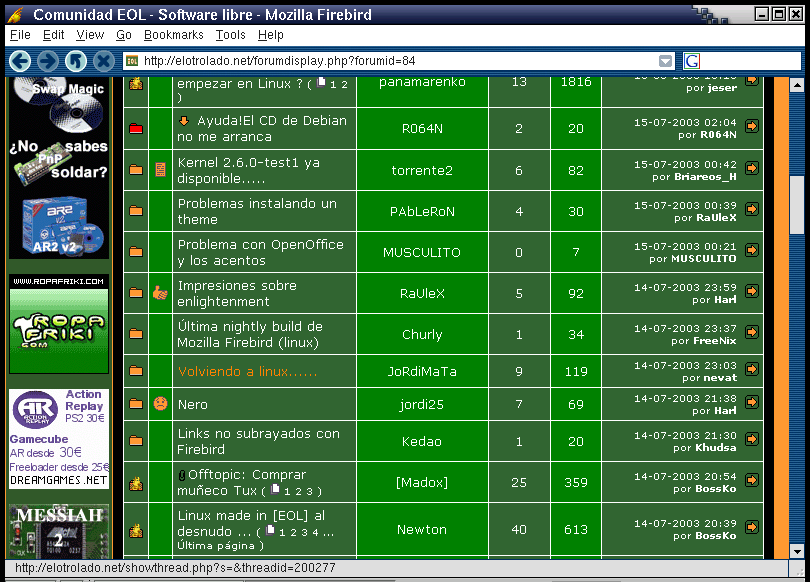Screen dimensions: 810x582
Task: Open thread Kernel 2.6.0-test1 ya disponible
Action: click(248, 170)
